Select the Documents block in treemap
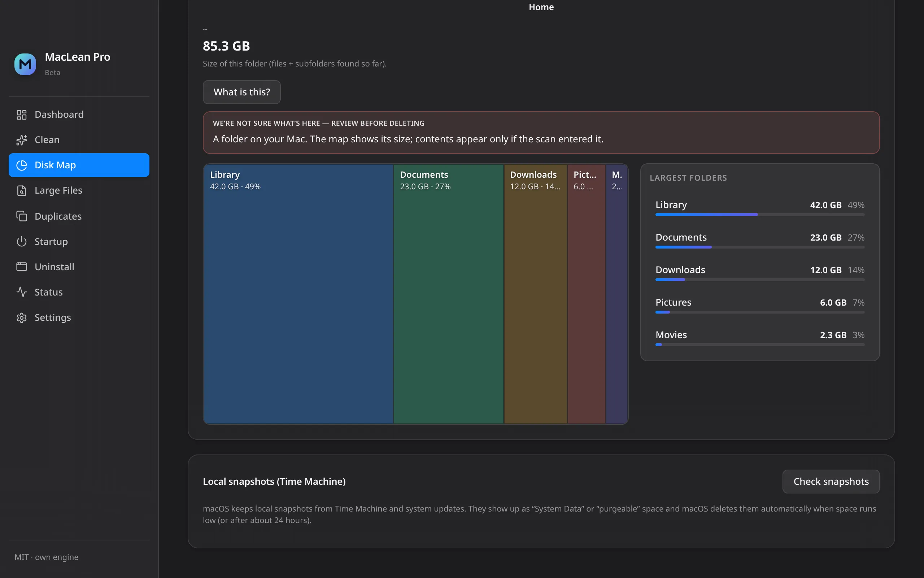Viewport: 924px width, 578px height. [449, 294]
